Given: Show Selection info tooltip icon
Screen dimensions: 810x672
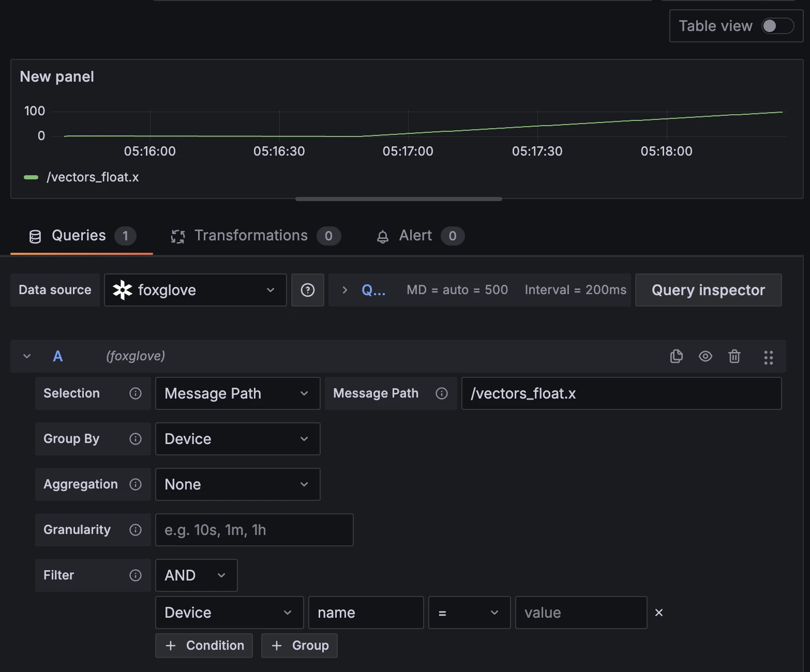Looking at the screenshot, I should [x=136, y=393].
